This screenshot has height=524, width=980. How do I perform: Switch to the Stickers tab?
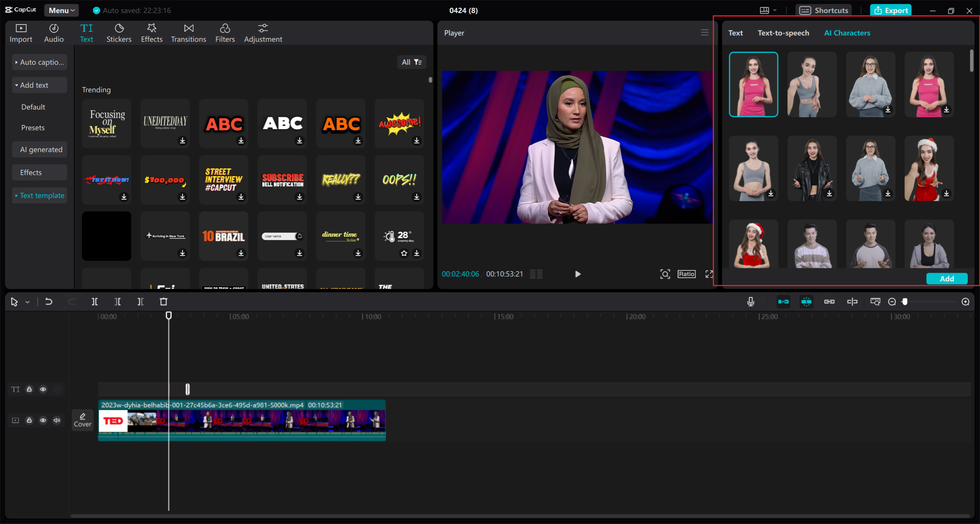pyautogui.click(x=119, y=33)
